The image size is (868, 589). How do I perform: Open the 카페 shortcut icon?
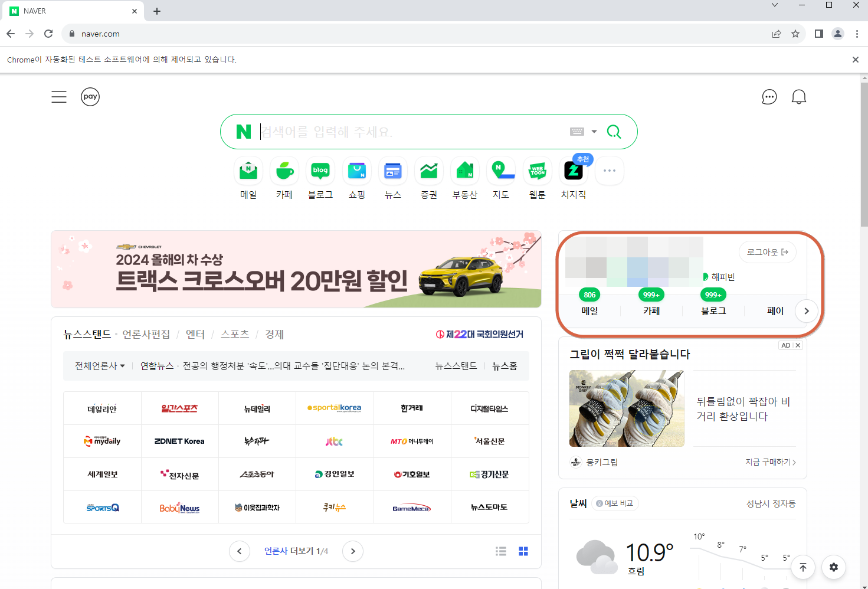[284, 171]
